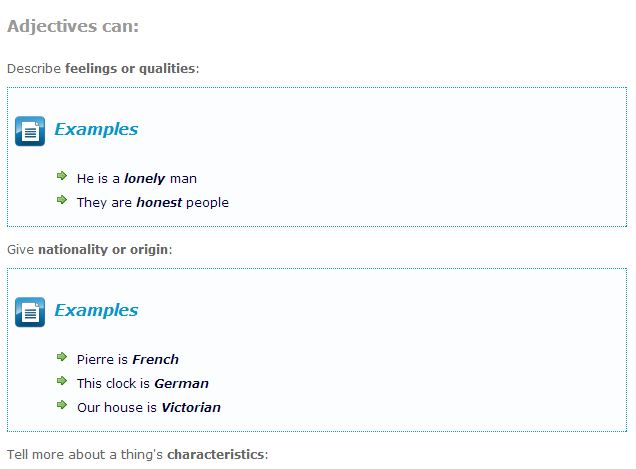636x469 pixels.
Task: Click green arrow bullet before 'He is a lonely man'
Action: 62,177
